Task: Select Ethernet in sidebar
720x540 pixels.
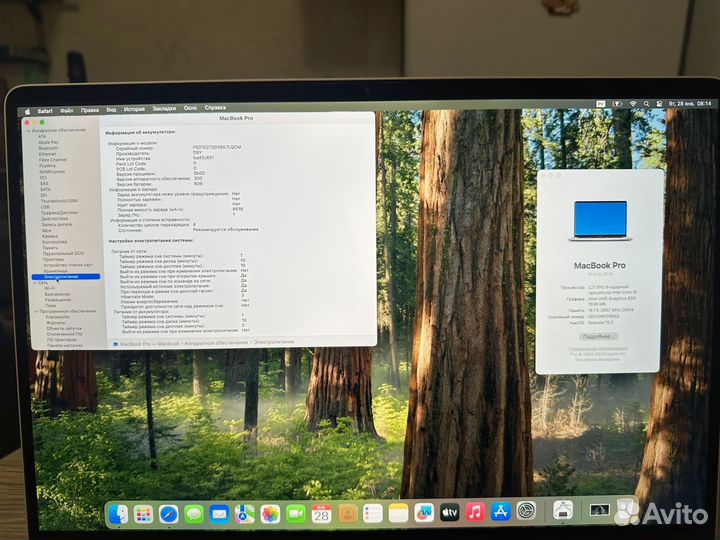Action: (47, 154)
